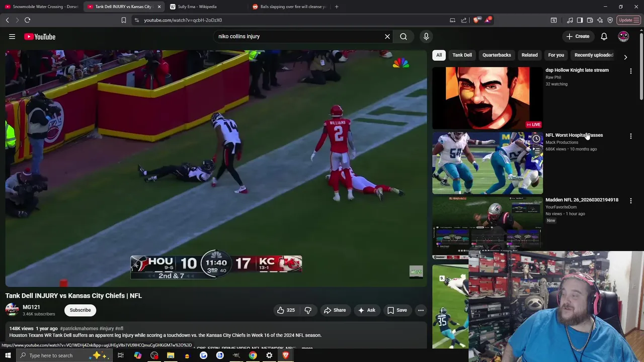The height and width of the screenshot is (362, 644).
Task: Open the Brave Leo AI sparkle icon
Action: pyautogui.click(x=600, y=20)
